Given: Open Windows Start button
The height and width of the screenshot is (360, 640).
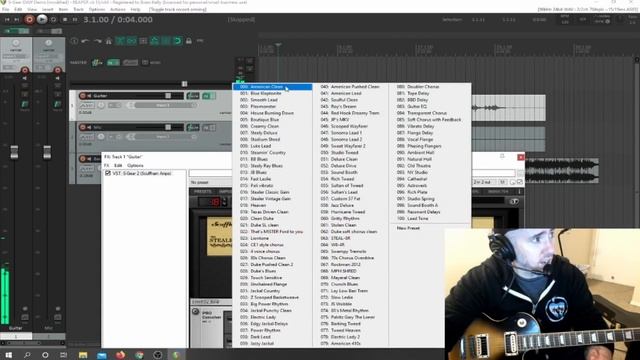Looking at the screenshot, I should pos(8,355).
